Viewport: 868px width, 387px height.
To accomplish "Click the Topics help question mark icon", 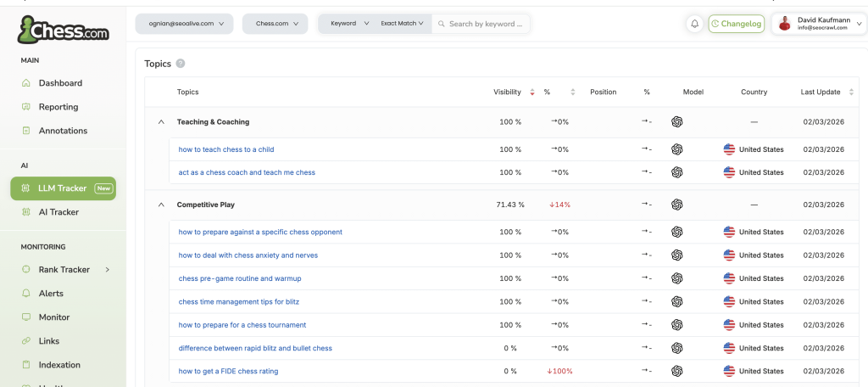I will click(181, 64).
